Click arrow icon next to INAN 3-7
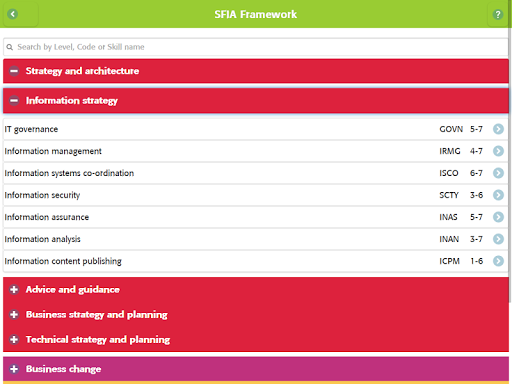The height and width of the screenshot is (384, 512). pyautogui.click(x=498, y=239)
